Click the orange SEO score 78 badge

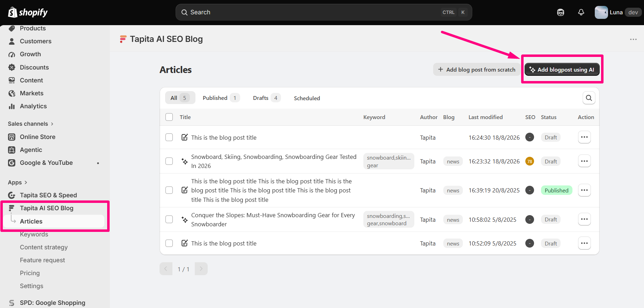[x=530, y=161]
